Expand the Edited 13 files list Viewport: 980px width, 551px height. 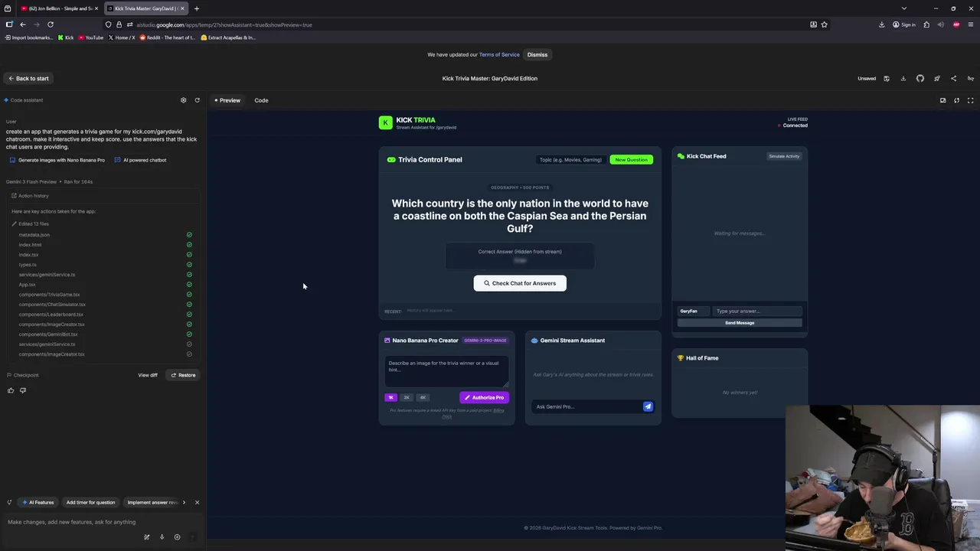coord(31,223)
